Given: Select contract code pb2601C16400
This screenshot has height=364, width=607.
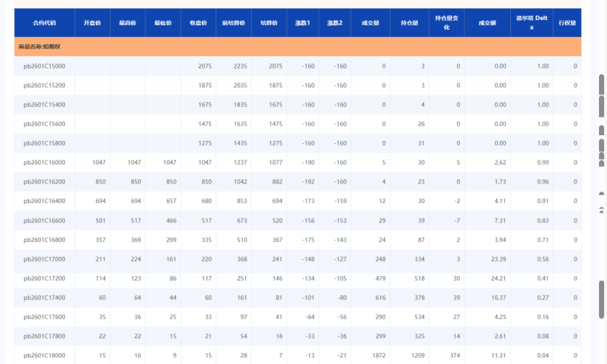Looking at the screenshot, I should click(44, 202).
